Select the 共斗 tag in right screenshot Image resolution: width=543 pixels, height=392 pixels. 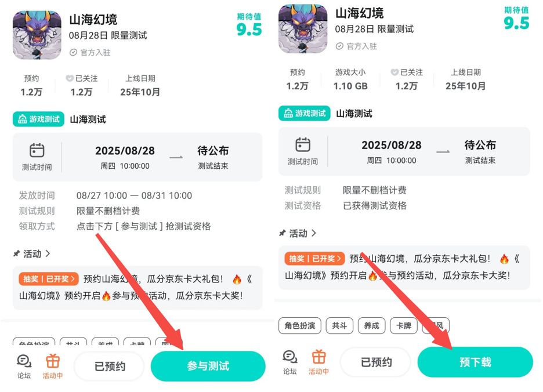(339, 325)
